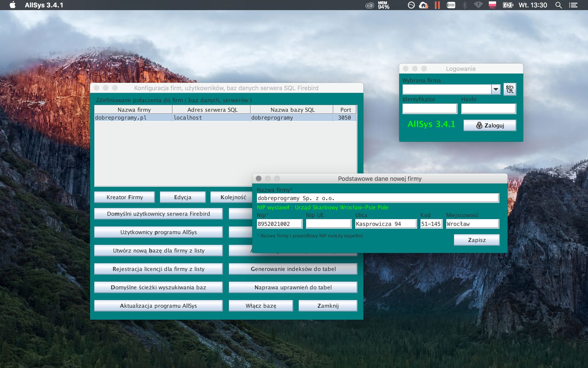Open Spotlight search magnifier
This screenshot has width=588, height=368.
click(559, 5)
